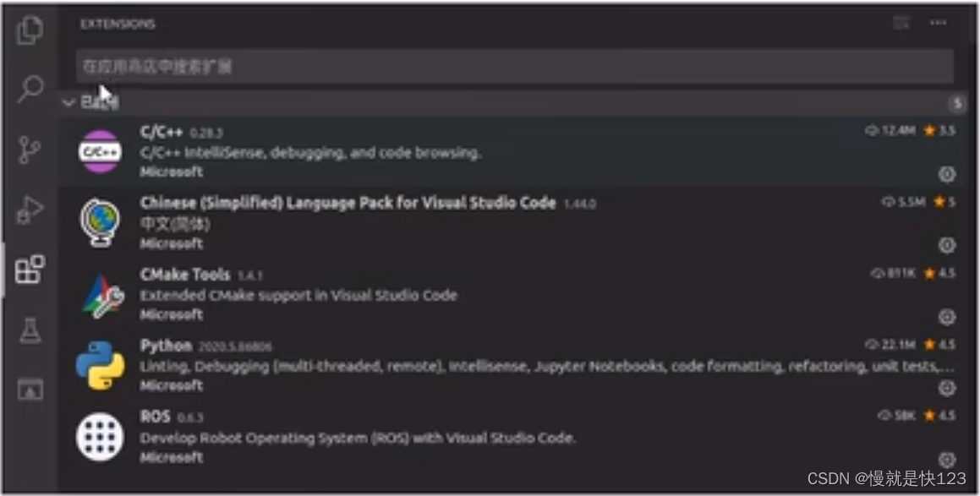Open the Search view
The height and width of the screenshot is (496, 980).
point(29,87)
